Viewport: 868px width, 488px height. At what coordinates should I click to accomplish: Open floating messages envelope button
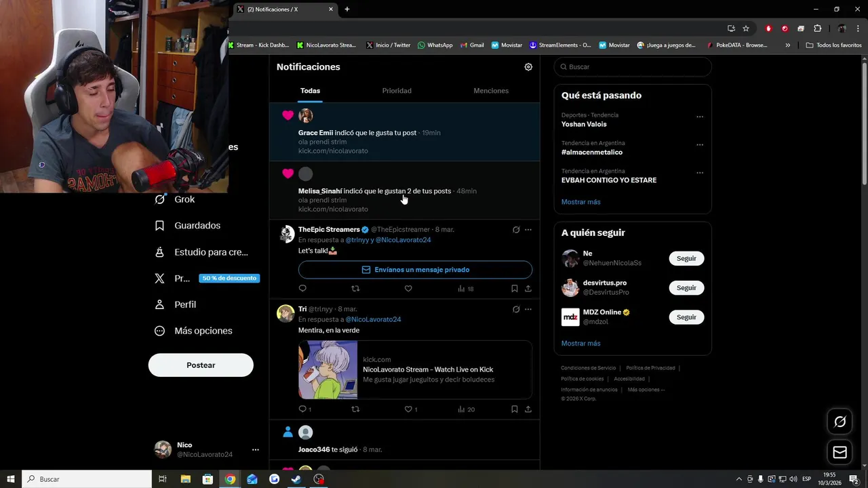[840, 453]
